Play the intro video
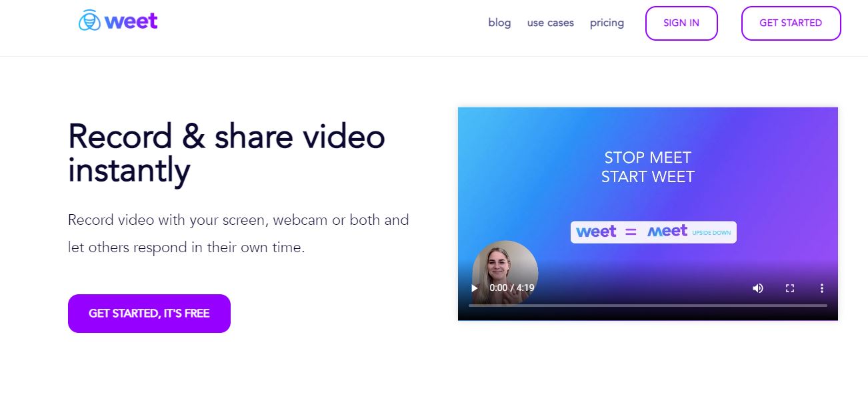Viewport: 868px width, 405px height. pyautogui.click(x=475, y=288)
